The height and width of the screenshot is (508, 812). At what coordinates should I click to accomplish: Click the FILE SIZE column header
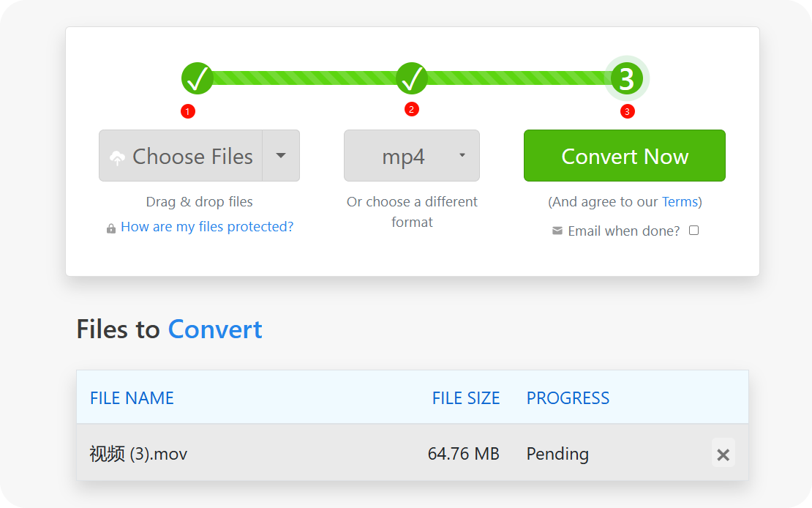pyautogui.click(x=466, y=398)
